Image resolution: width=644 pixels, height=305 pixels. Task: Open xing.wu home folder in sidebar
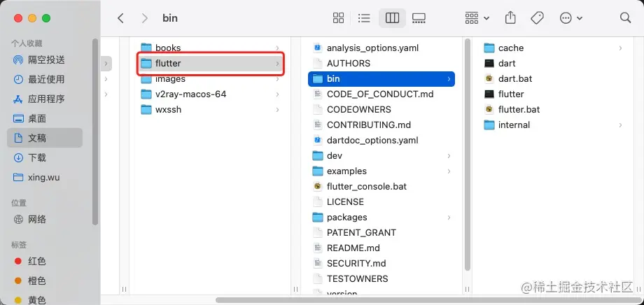click(x=45, y=178)
